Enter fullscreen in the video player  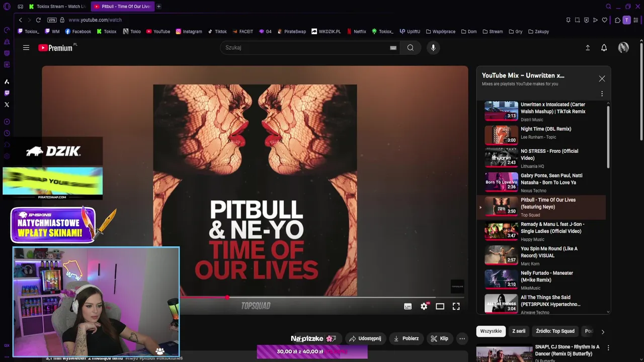point(456,306)
